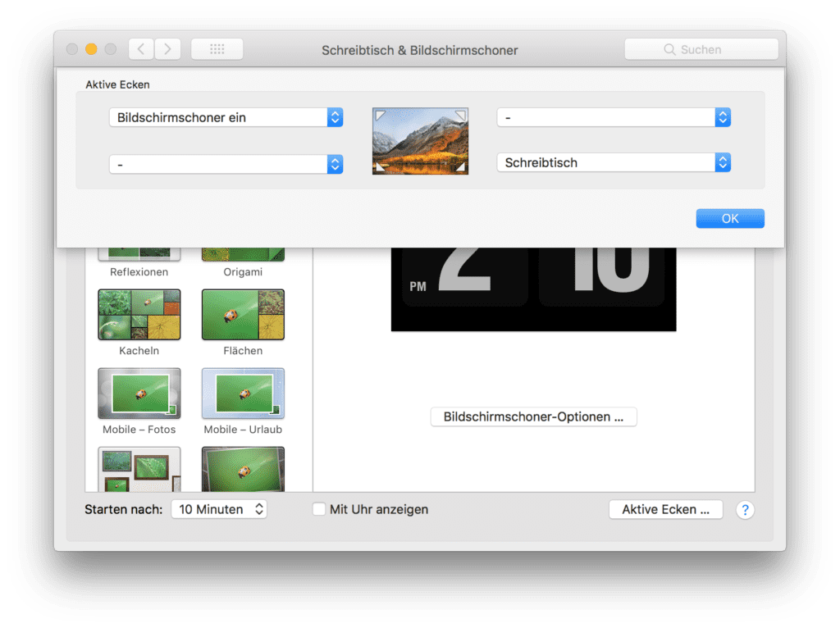This screenshot has height=628, width=840.
Task: Confirm active corners with OK button
Action: coord(730,218)
